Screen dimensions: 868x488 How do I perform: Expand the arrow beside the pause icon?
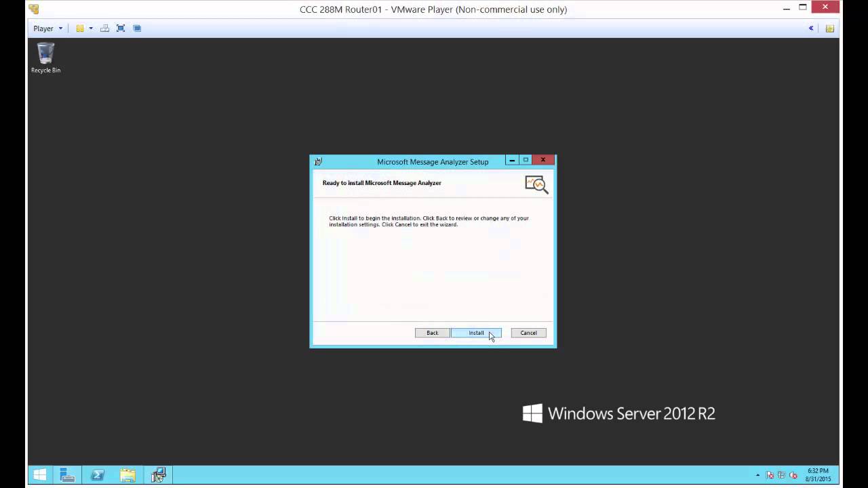pyautogui.click(x=91, y=28)
